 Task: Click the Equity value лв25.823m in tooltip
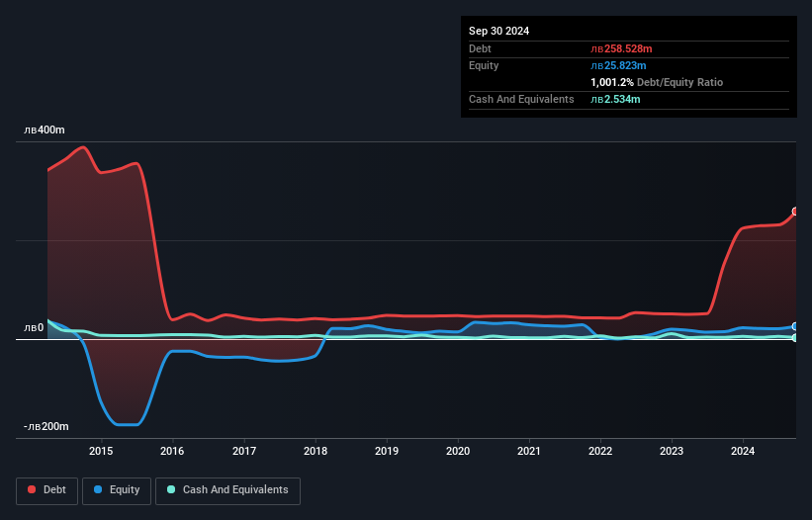618,65
